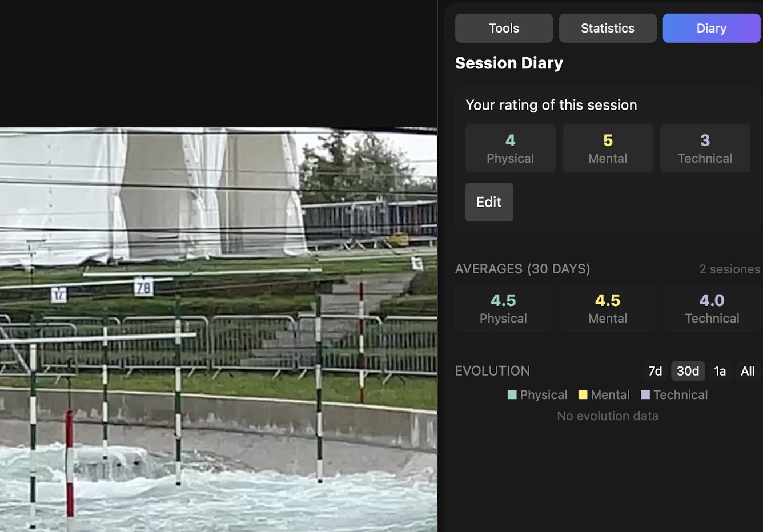The height and width of the screenshot is (532, 763).
Task: Switch evolution range to 1a
Action: pos(720,371)
